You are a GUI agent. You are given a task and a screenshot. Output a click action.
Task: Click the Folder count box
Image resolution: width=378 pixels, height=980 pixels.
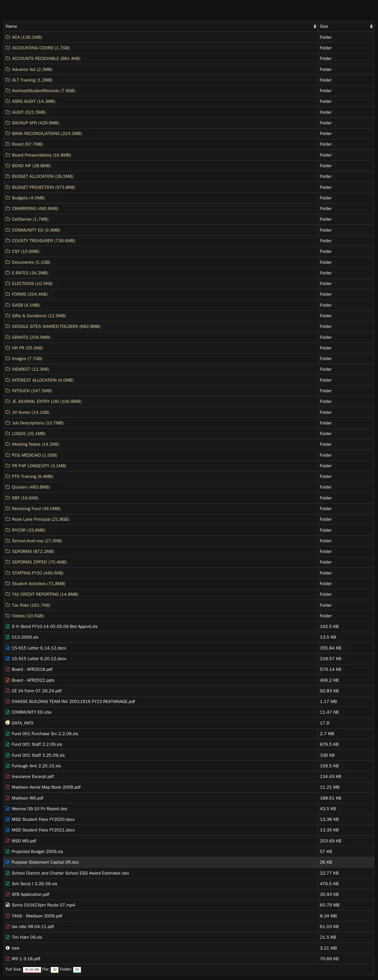coord(77,970)
